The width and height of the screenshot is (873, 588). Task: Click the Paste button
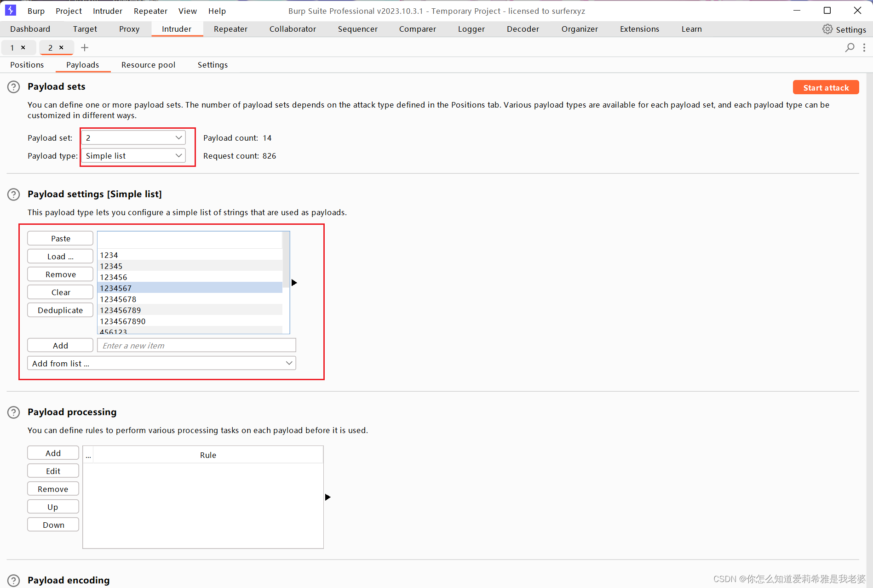[60, 238]
